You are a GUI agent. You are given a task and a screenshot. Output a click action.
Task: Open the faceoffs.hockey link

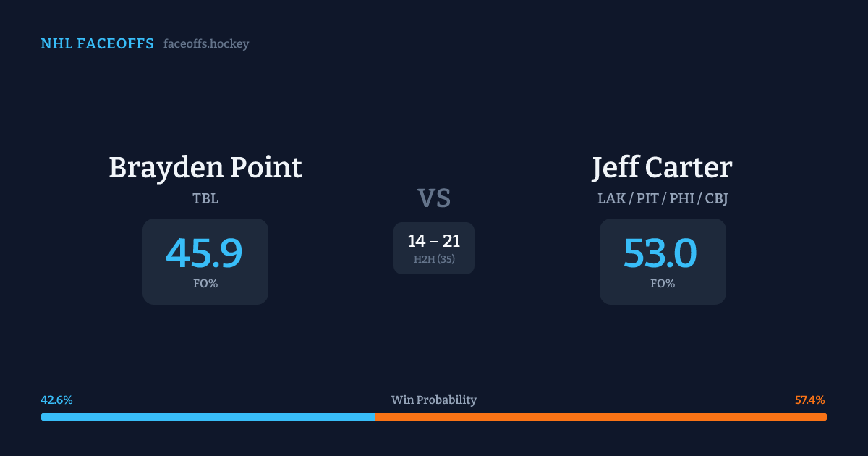206,44
